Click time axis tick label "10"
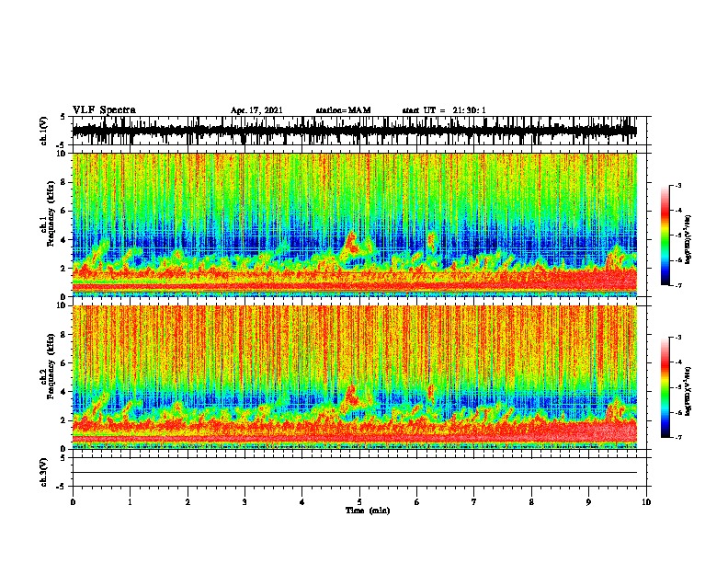This screenshot has height=563, width=728. point(646,502)
